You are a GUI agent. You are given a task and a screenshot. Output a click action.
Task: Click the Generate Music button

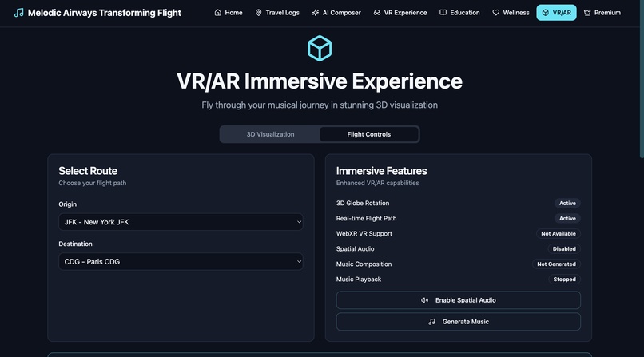tap(459, 322)
